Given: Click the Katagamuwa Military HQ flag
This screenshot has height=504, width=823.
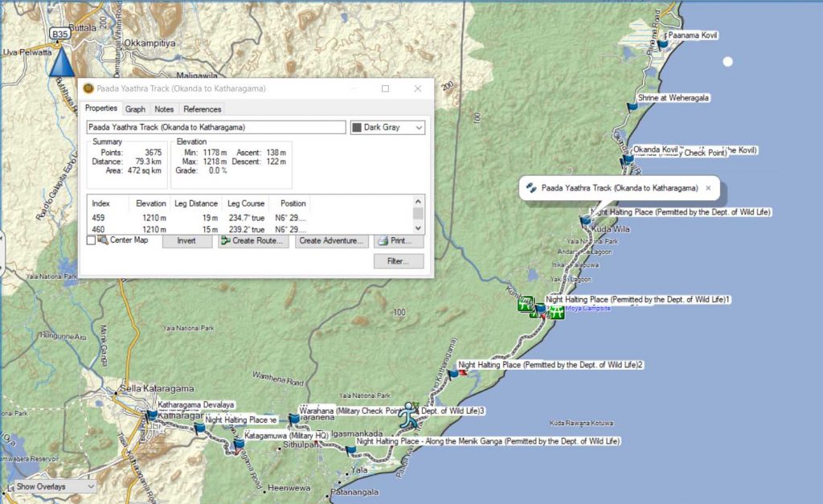Looking at the screenshot, I should coord(239,444).
